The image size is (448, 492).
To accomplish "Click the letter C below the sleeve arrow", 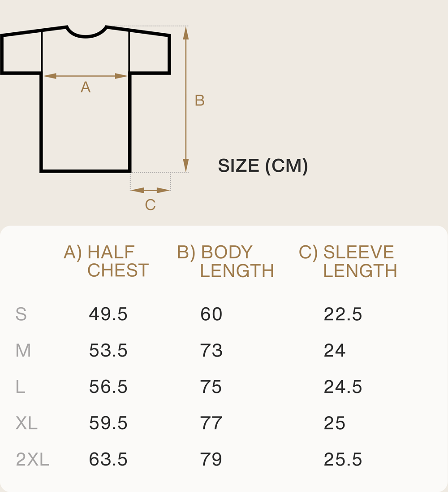I will (150, 205).
